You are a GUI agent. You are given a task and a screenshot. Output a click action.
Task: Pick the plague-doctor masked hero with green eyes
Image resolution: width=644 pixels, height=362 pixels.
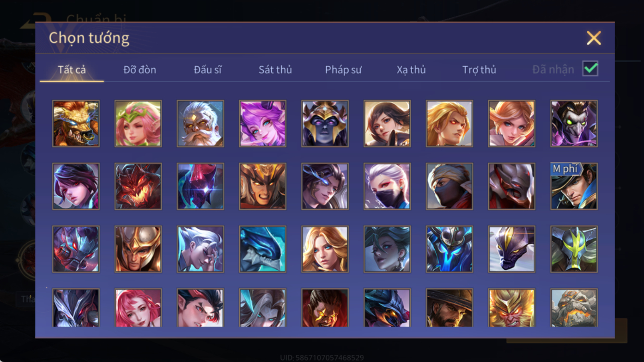click(x=574, y=124)
